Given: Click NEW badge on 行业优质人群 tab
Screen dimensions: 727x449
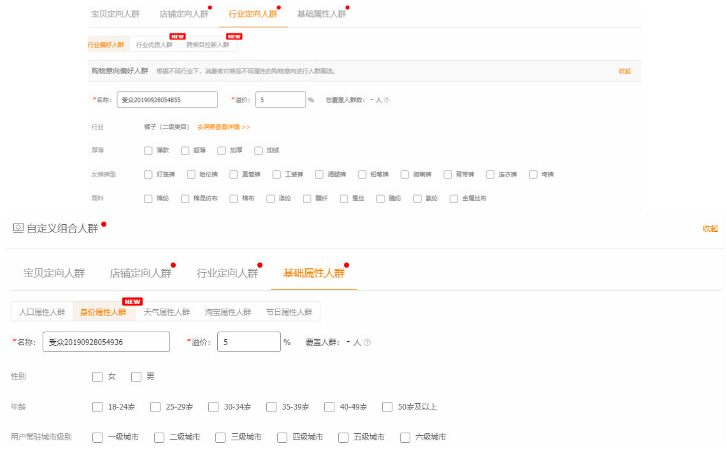Looking at the screenshot, I should point(177,37).
